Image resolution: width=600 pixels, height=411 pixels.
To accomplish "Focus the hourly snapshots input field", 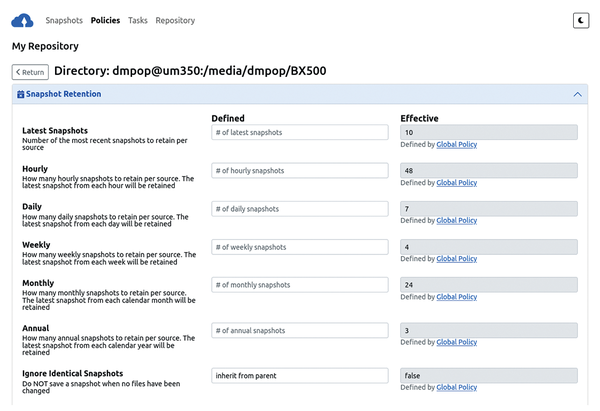I will coord(299,171).
